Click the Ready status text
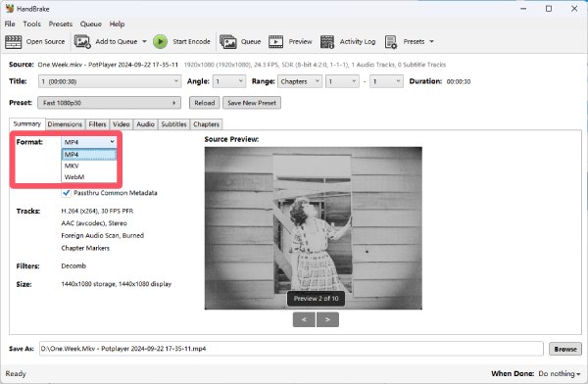This screenshot has height=384, width=588. click(x=16, y=373)
